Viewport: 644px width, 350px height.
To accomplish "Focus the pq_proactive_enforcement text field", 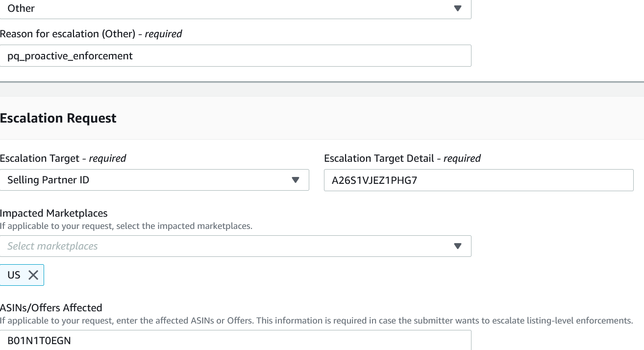I will [x=235, y=56].
